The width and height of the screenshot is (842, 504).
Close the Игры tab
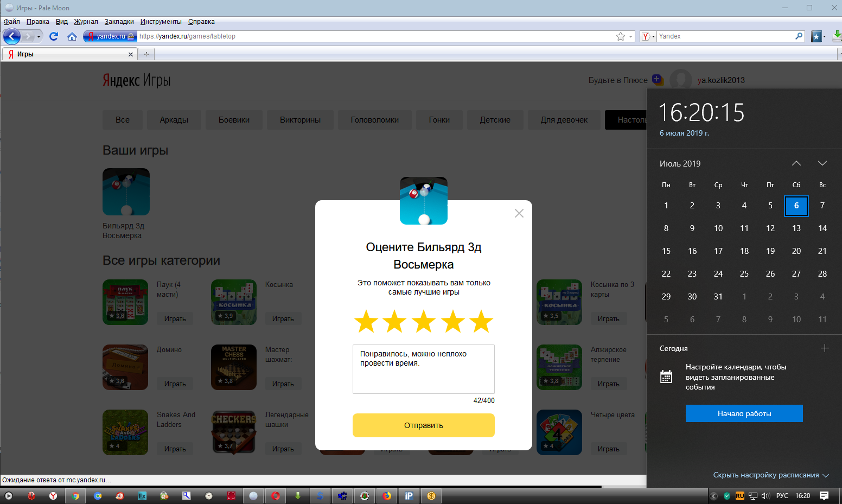130,54
